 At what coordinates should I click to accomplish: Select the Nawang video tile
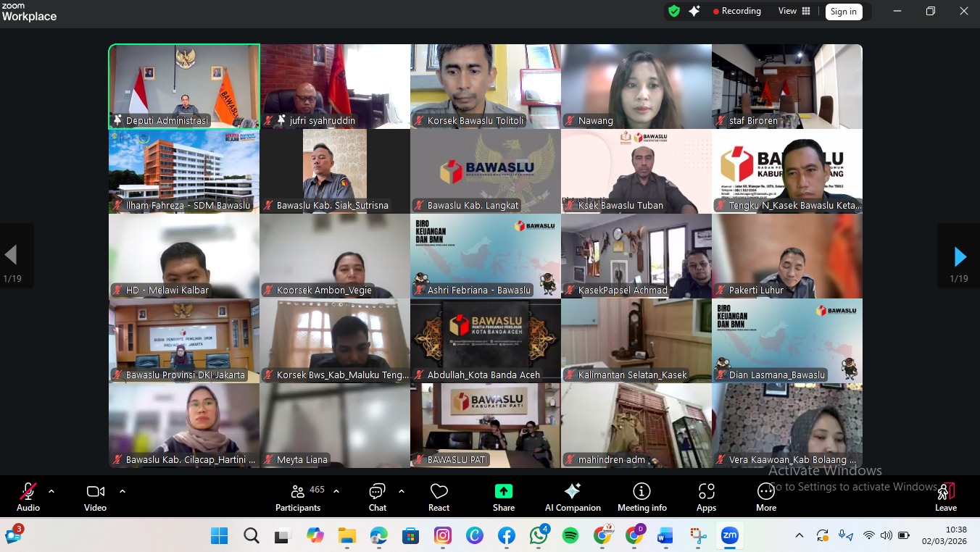[x=636, y=87]
